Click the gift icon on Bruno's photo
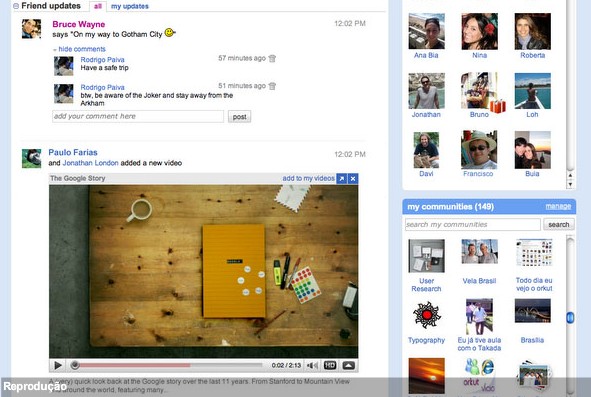591x397 pixels. [x=498, y=106]
